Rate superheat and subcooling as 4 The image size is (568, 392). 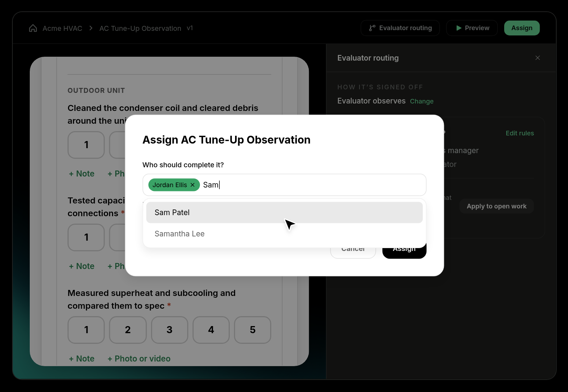coord(211,330)
